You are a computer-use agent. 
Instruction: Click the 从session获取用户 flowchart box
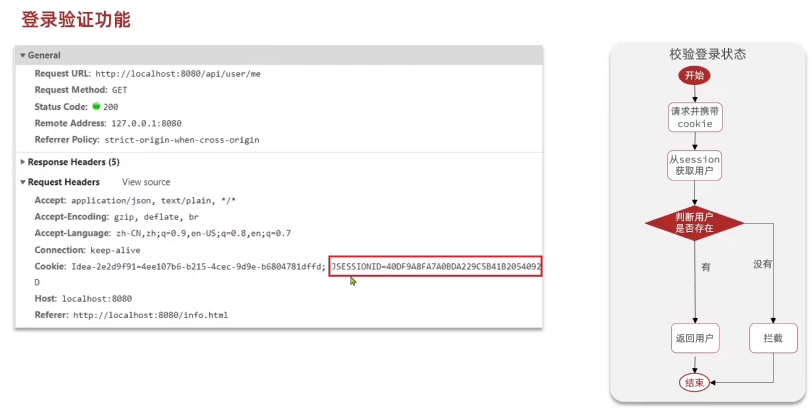694,165
